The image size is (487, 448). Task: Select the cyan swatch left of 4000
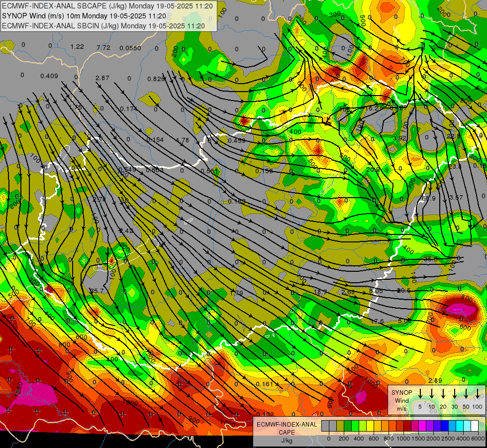pyautogui.click(x=459, y=426)
